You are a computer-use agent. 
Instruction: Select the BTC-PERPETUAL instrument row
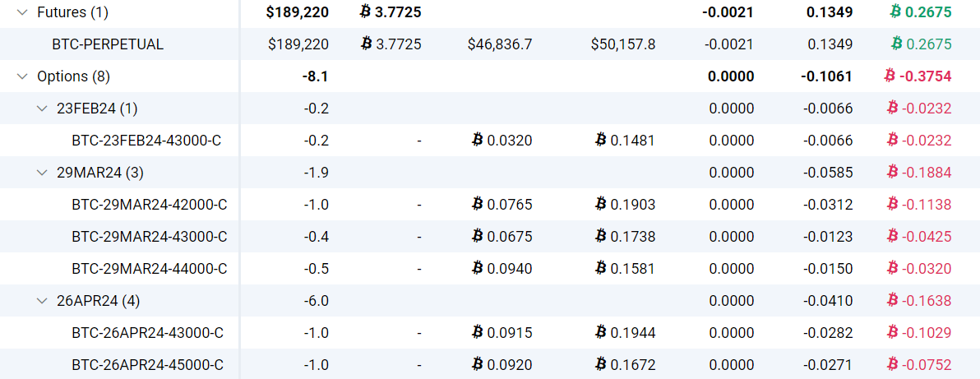point(490,44)
